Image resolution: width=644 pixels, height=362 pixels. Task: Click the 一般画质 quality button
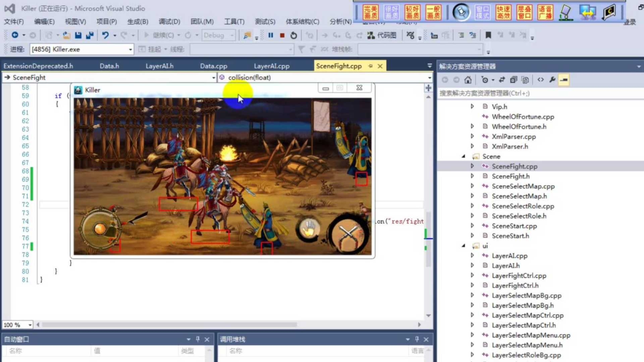433,13
